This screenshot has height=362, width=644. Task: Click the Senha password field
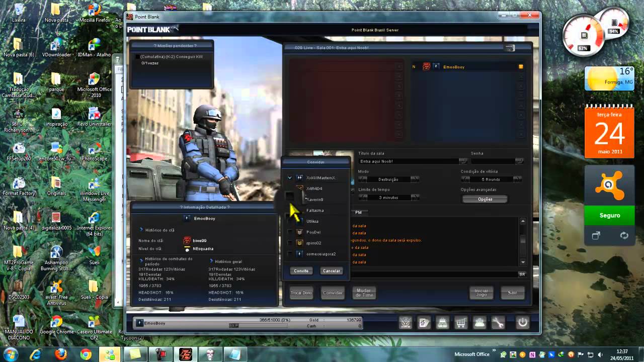pos(493,161)
